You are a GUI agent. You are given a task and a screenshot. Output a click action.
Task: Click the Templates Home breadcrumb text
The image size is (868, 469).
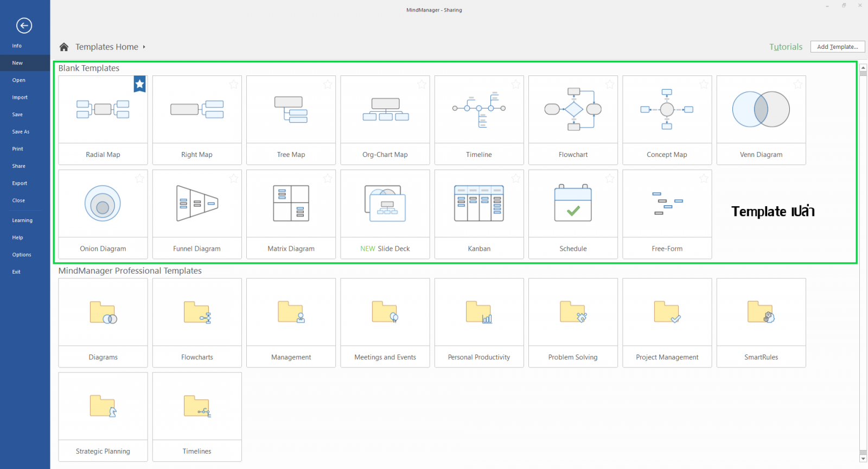tap(107, 47)
